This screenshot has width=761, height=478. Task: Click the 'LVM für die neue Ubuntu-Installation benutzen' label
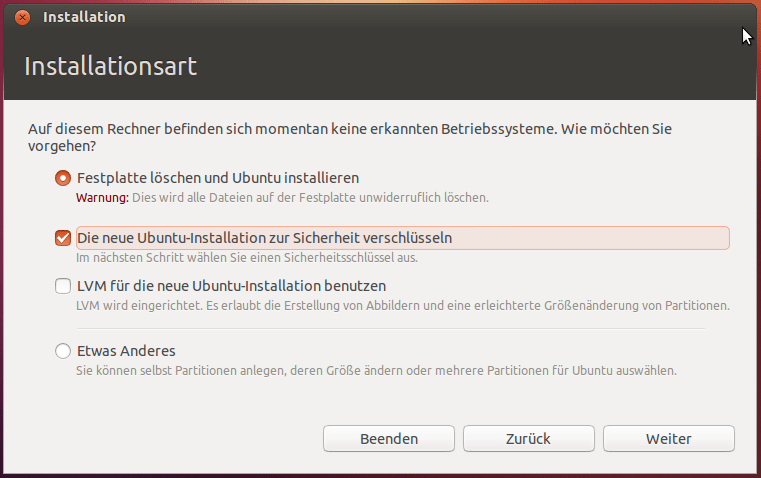coord(232,286)
